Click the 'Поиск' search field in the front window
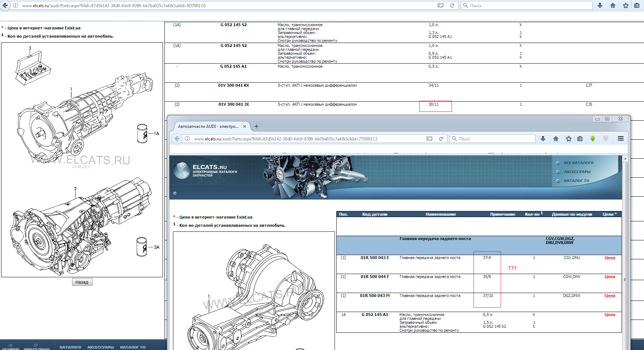 point(494,139)
